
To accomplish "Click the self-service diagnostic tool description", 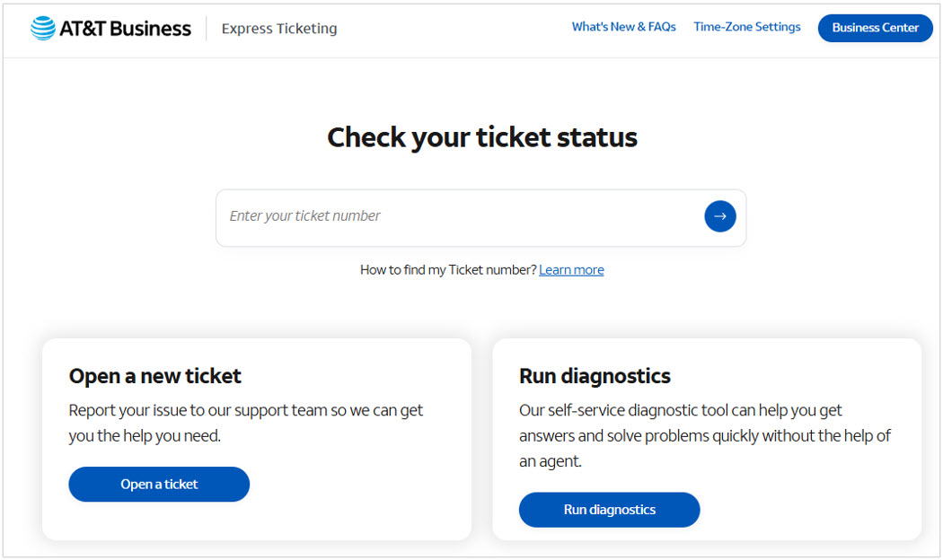I will pyautogui.click(x=704, y=435).
